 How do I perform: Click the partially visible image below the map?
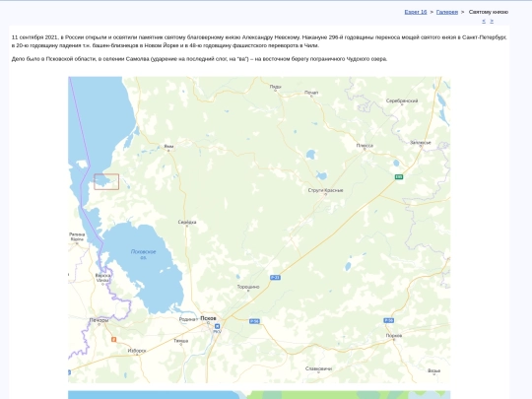(x=259, y=395)
